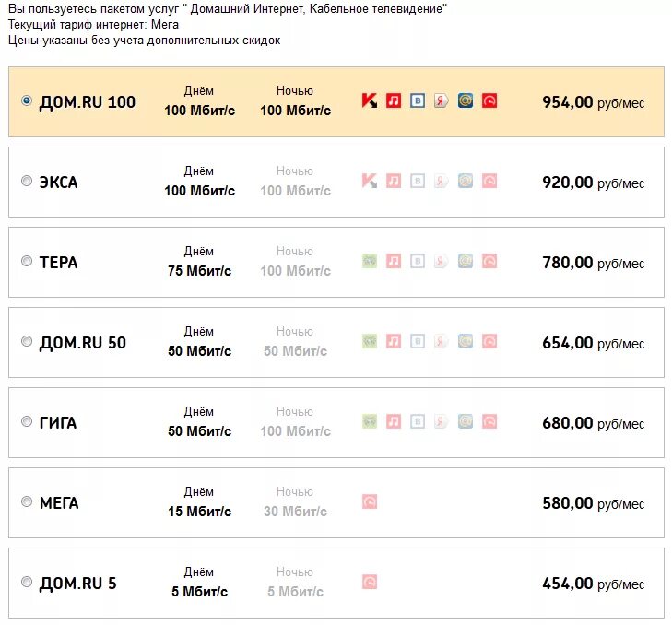Viewport: 672px width, 625px height.
Task: Pick the МЕГА tariff radio button
Action: click(x=27, y=502)
